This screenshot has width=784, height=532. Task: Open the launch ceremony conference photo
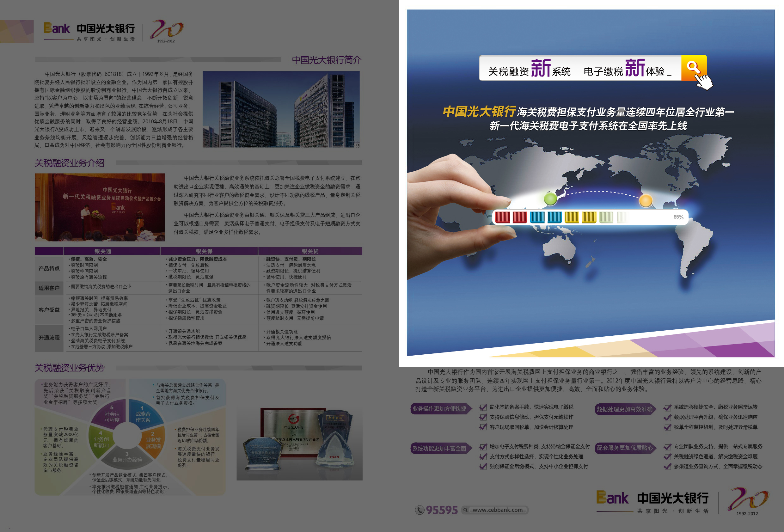tap(100, 207)
